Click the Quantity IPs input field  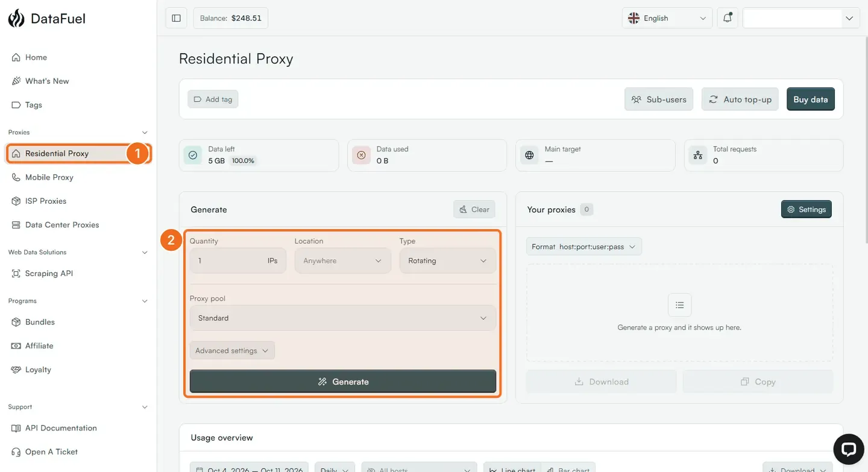pyautogui.click(x=237, y=261)
